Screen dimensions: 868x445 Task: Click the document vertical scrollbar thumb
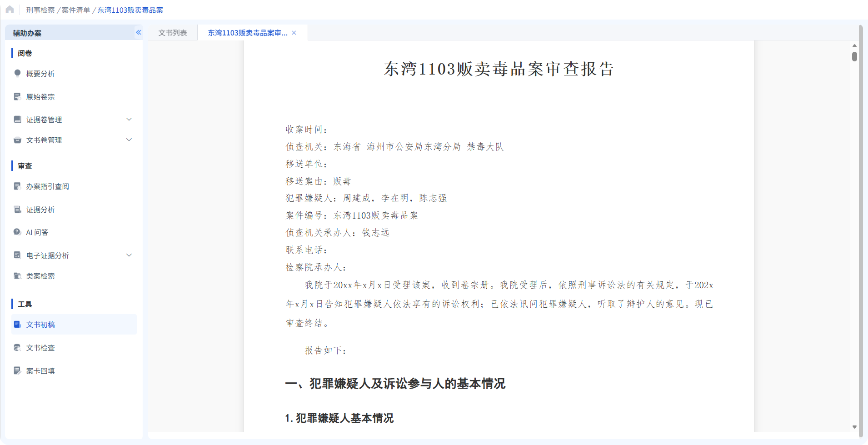pyautogui.click(x=854, y=56)
